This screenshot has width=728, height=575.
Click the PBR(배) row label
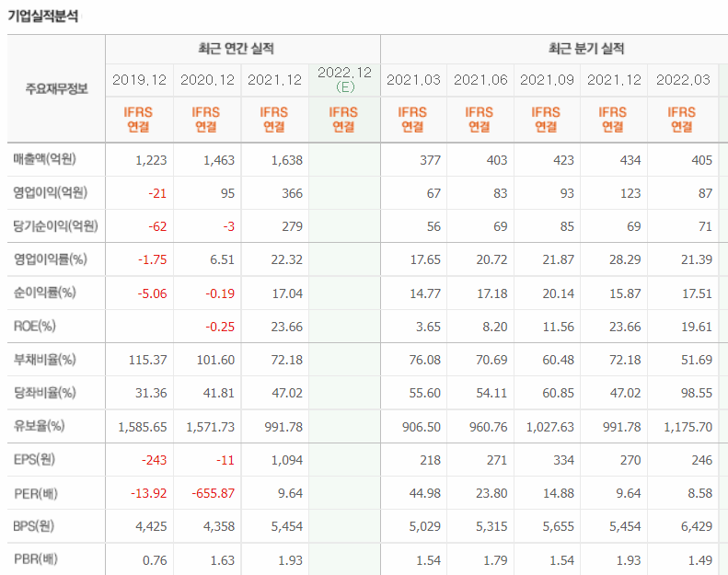point(36,559)
